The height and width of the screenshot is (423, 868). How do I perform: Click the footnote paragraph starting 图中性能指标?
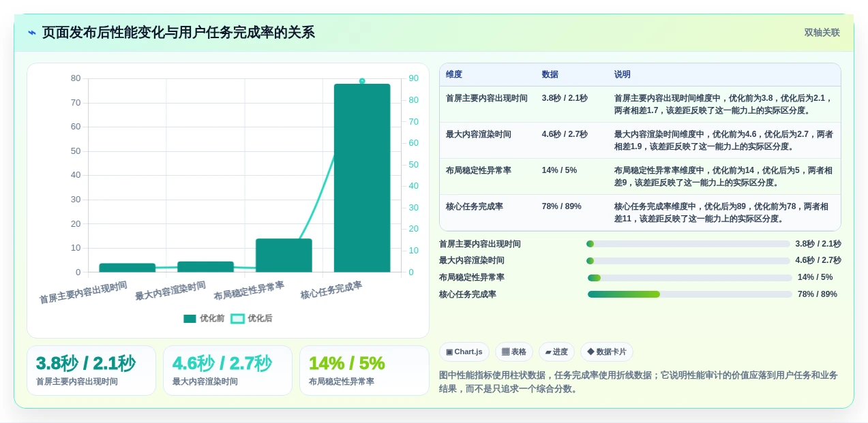639,382
